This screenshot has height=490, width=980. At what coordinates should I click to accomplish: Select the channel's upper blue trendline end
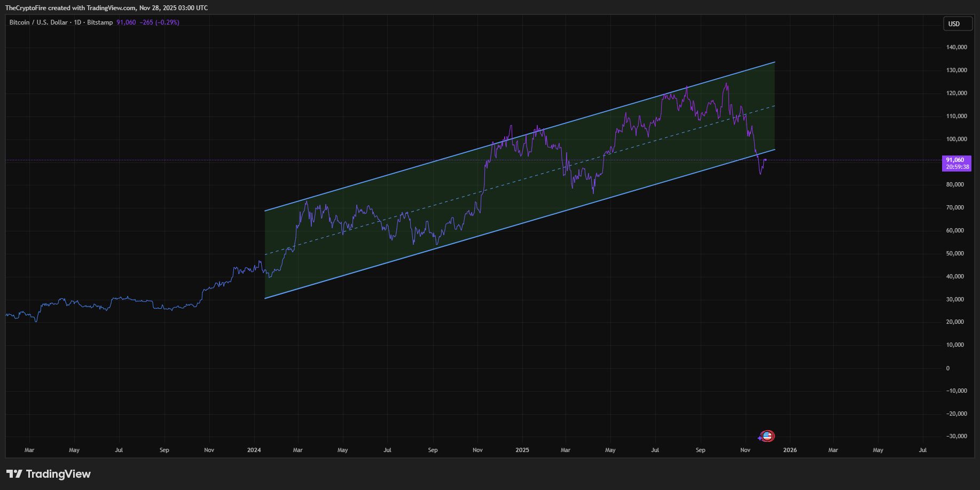pyautogui.click(x=774, y=62)
